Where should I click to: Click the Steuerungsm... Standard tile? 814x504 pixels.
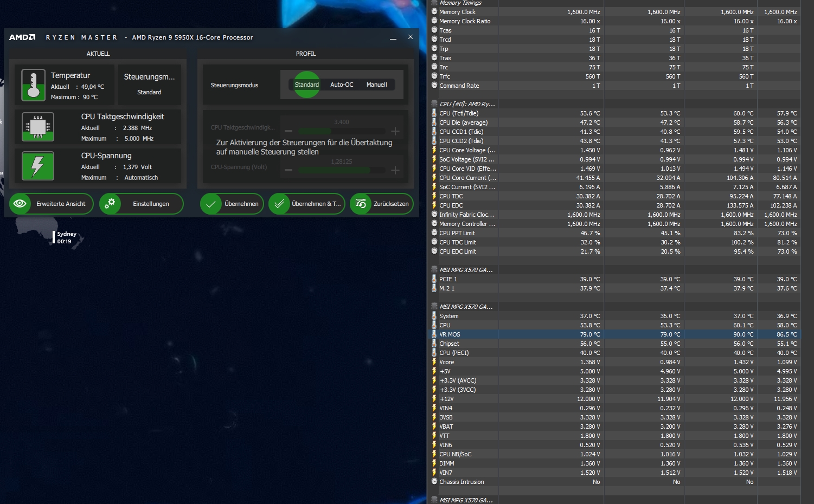[149, 84]
